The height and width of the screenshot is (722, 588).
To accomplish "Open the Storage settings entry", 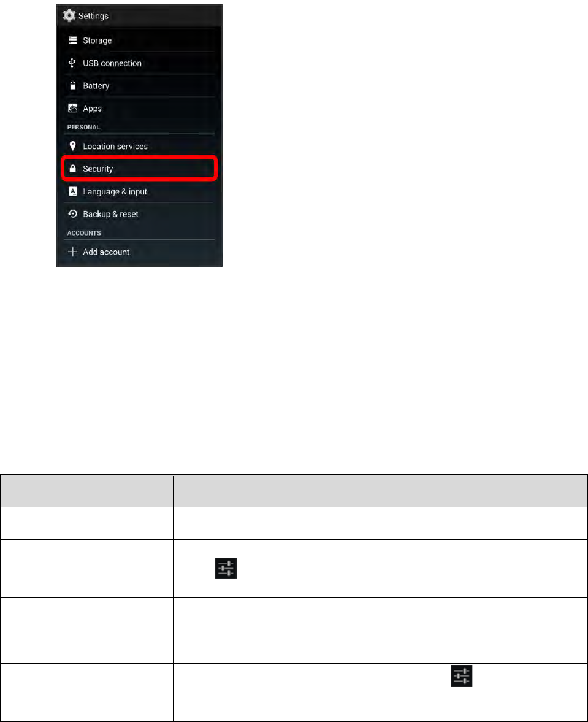I will click(139, 40).
